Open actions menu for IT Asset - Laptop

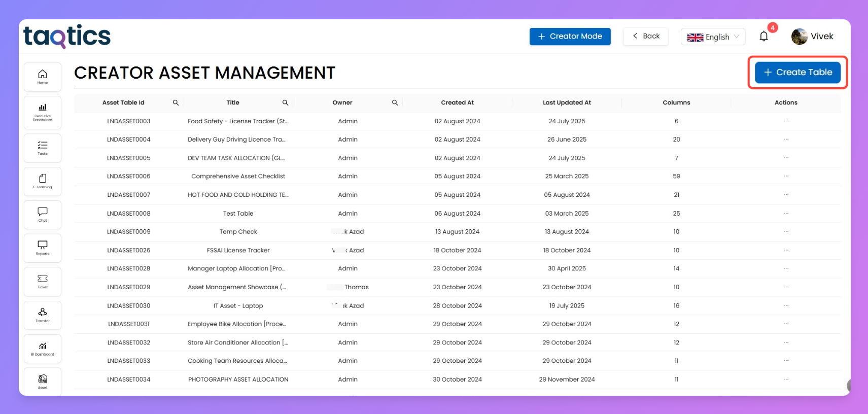click(786, 305)
